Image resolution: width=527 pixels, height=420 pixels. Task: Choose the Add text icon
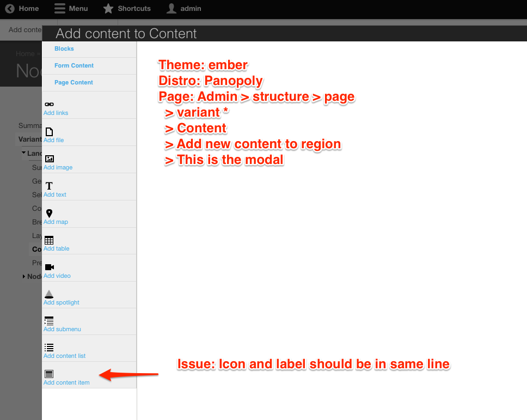coord(48,185)
